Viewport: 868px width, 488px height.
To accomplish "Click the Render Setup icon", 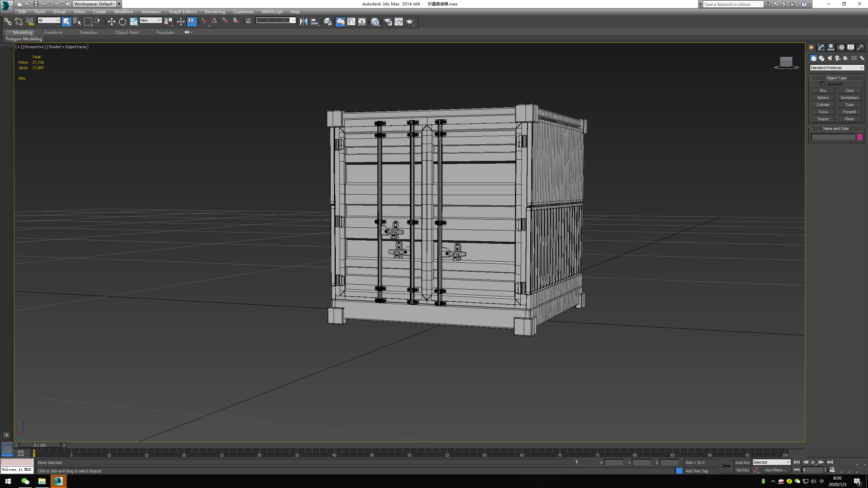I will pos(388,22).
